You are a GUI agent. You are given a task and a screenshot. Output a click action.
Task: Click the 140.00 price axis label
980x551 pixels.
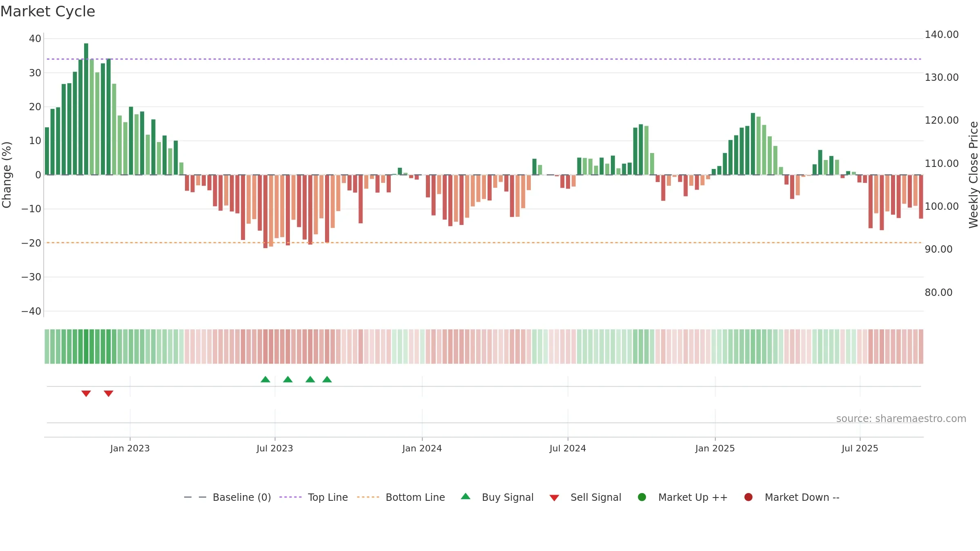pyautogui.click(x=942, y=35)
